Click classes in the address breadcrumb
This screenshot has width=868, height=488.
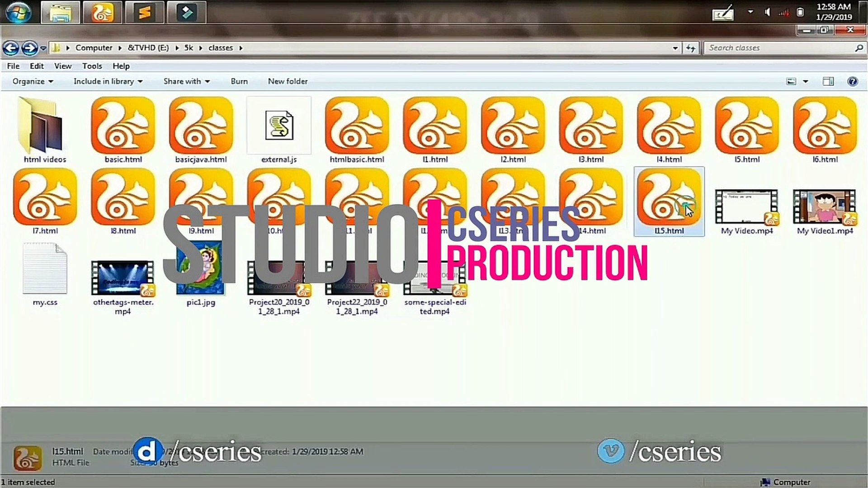(x=221, y=48)
